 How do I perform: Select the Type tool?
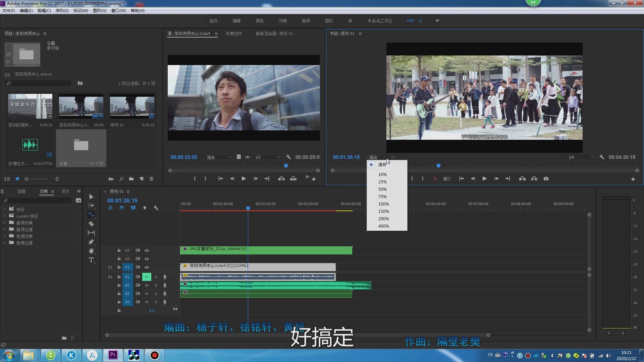[91, 260]
